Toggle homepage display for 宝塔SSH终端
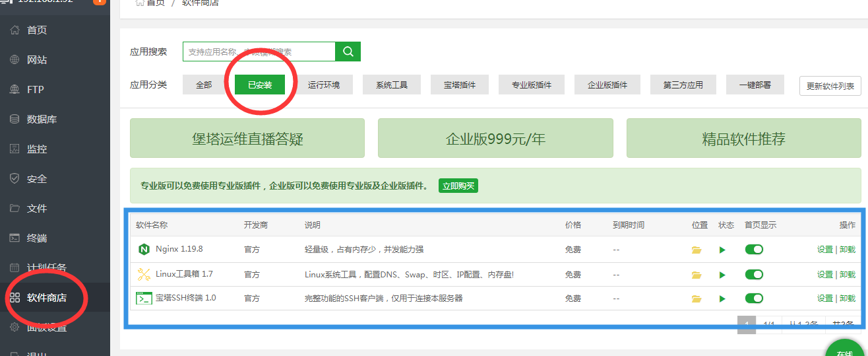The width and height of the screenshot is (868, 356). coord(754,298)
